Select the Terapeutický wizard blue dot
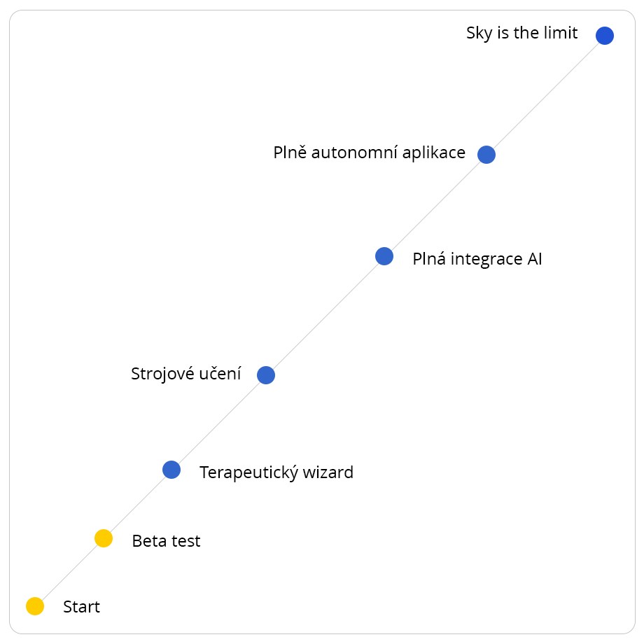Viewport: 644px width, 644px height. coord(171,470)
